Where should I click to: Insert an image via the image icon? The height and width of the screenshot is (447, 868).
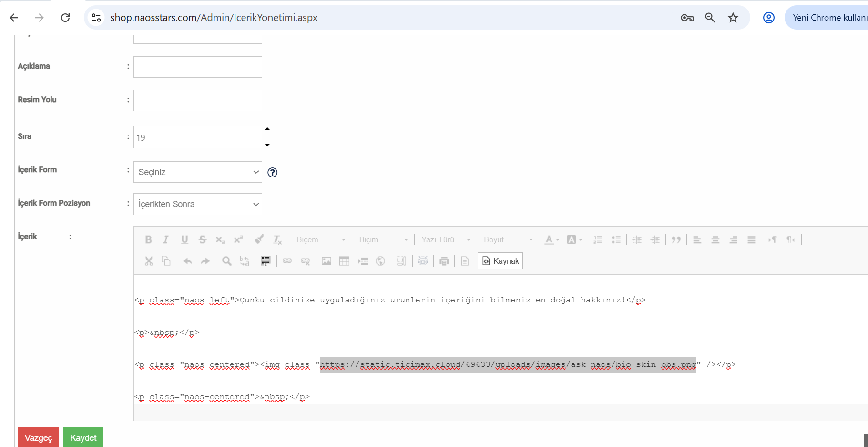click(327, 261)
